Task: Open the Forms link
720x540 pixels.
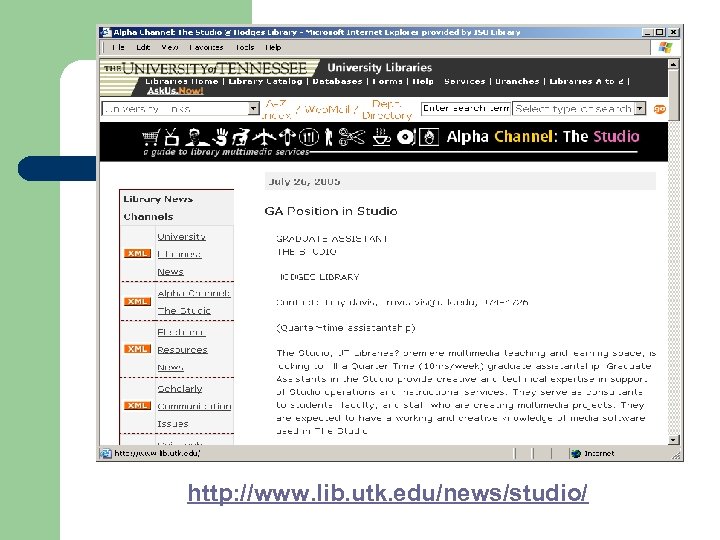Action: click(387, 81)
